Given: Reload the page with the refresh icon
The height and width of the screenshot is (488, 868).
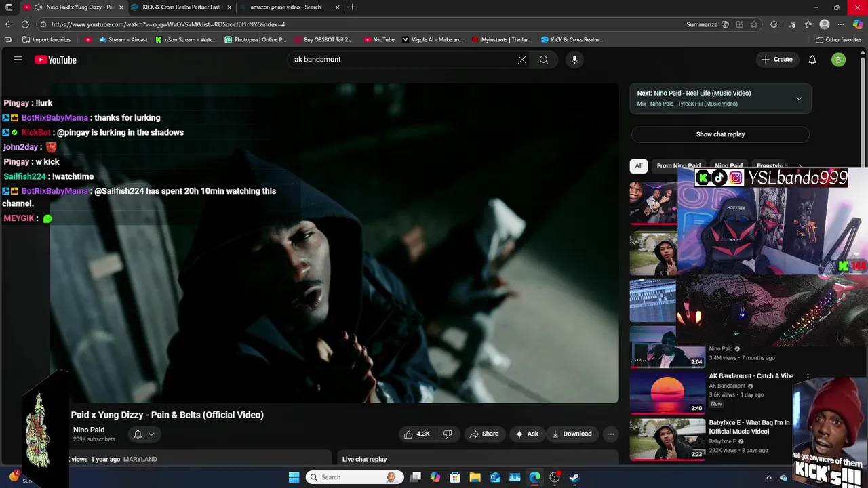Looking at the screenshot, I should [x=25, y=24].
